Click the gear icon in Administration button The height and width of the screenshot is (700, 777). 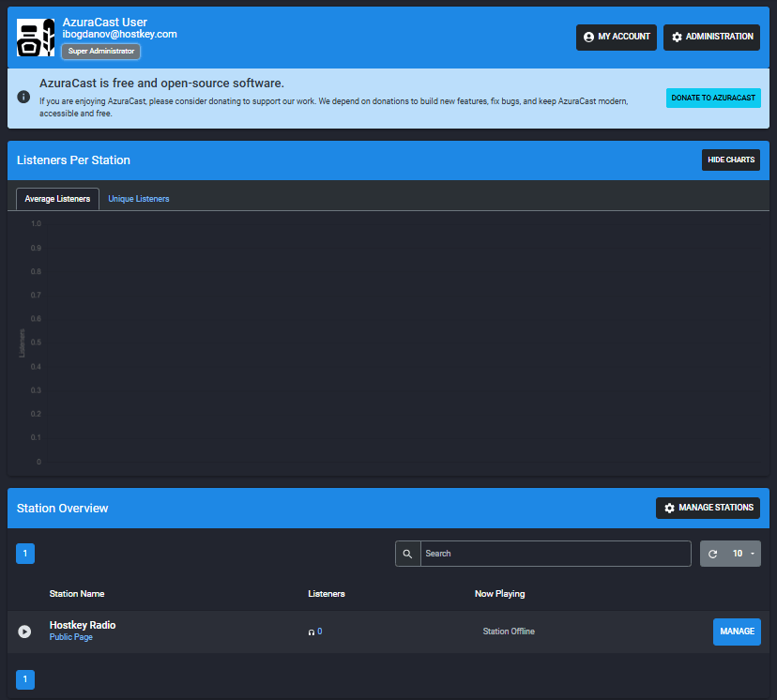pyautogui.click(x=677, y=38)
